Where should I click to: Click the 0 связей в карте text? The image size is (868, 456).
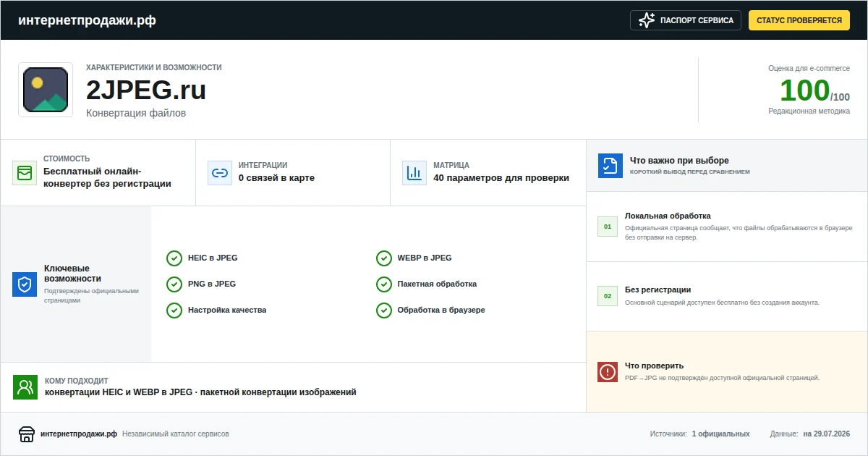point(276,178)
